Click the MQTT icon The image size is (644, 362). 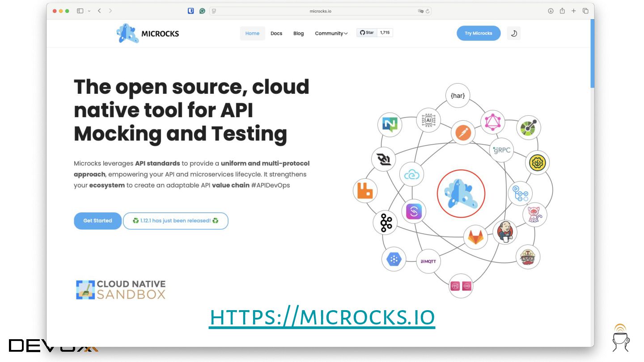[x=428, y=261]
